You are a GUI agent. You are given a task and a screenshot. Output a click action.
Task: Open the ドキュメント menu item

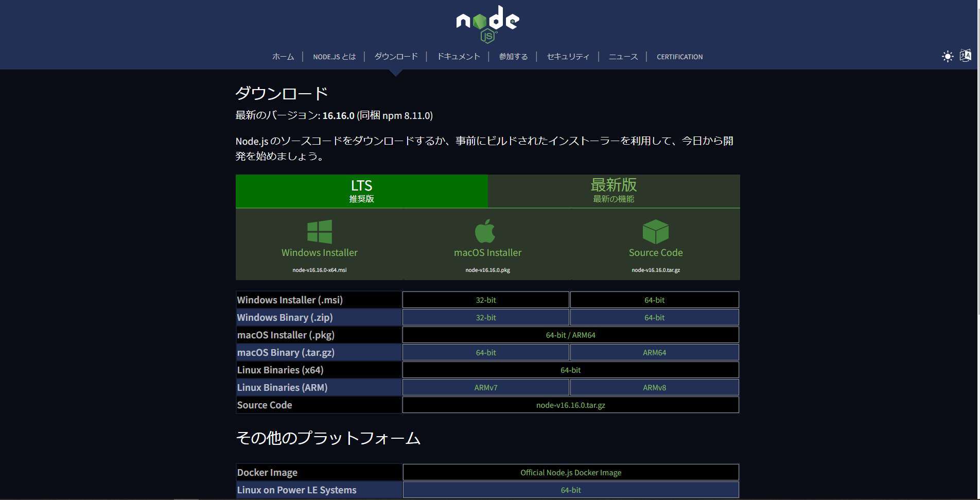click(459, 57)
